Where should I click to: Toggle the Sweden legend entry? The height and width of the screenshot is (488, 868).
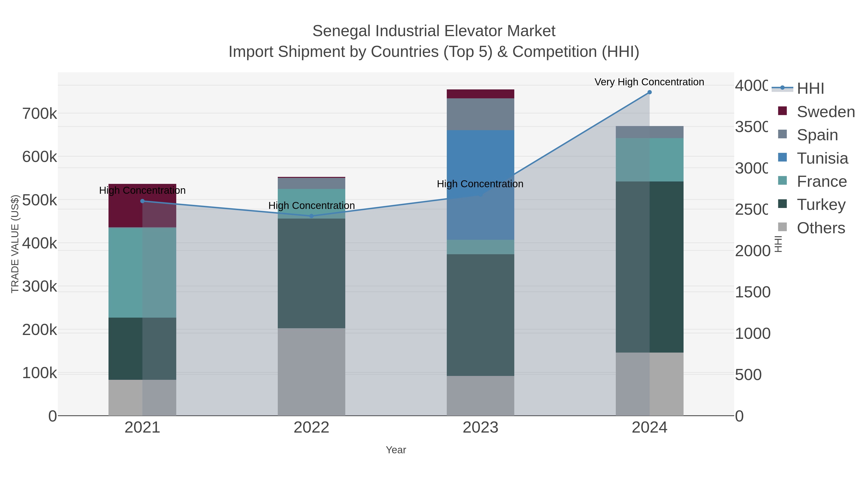click(x=816, y=112)
